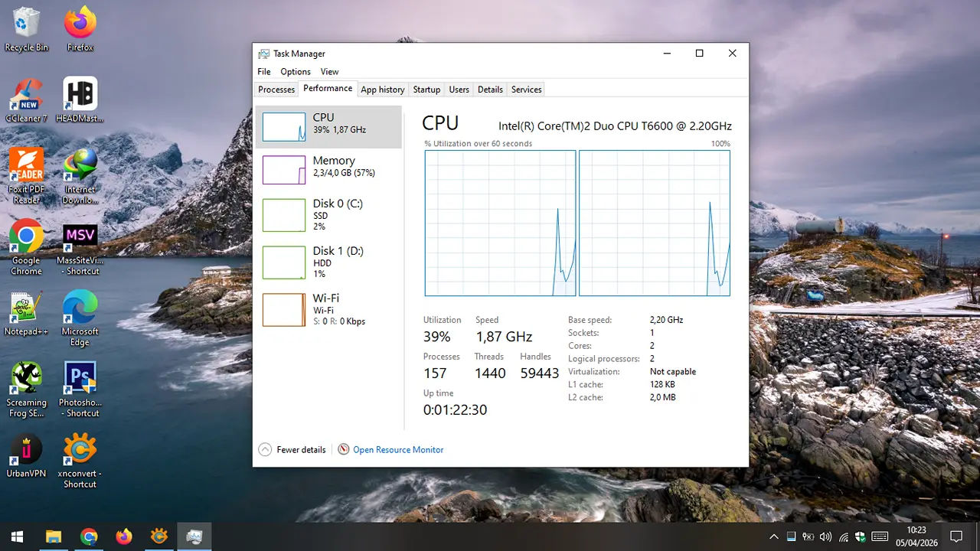Switch to the Startup tab
This screenshot has height=551, width=980.
426,90
